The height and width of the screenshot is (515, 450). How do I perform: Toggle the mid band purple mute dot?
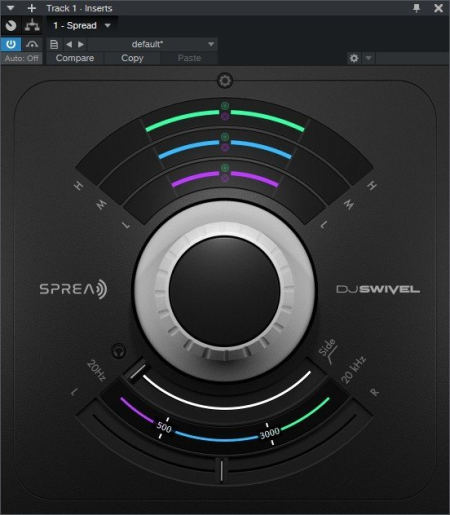[x=225, y=147]
